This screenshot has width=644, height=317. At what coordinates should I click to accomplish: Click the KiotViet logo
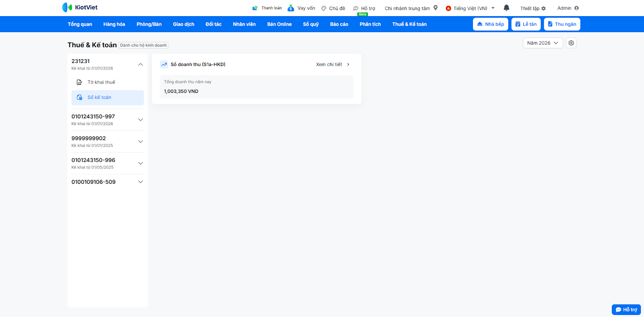pyautogui.click(x=80, y=7)
